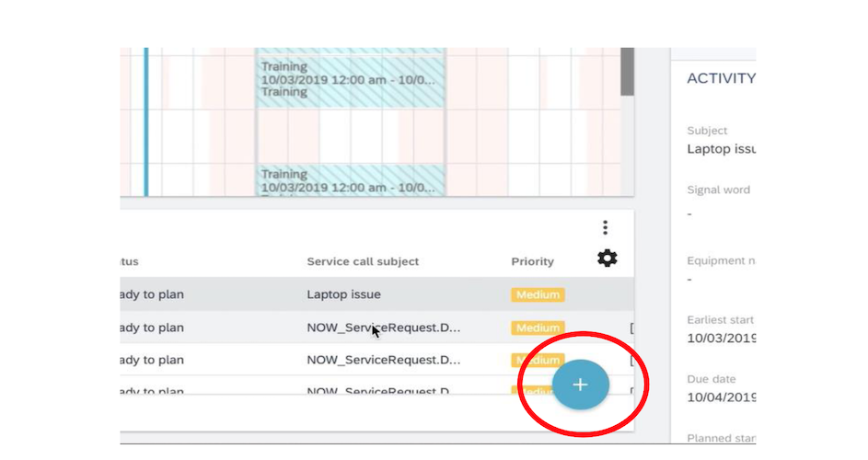This screenshot has height=460, width=868.
Task: Click the ACTIVITY panel heading
Action: 721,79
